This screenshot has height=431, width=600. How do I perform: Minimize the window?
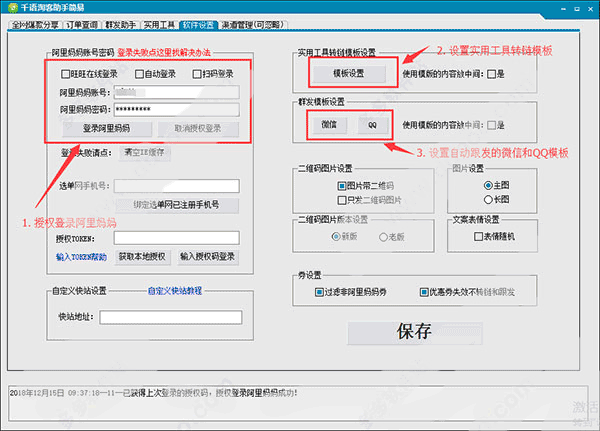(564, 8)
